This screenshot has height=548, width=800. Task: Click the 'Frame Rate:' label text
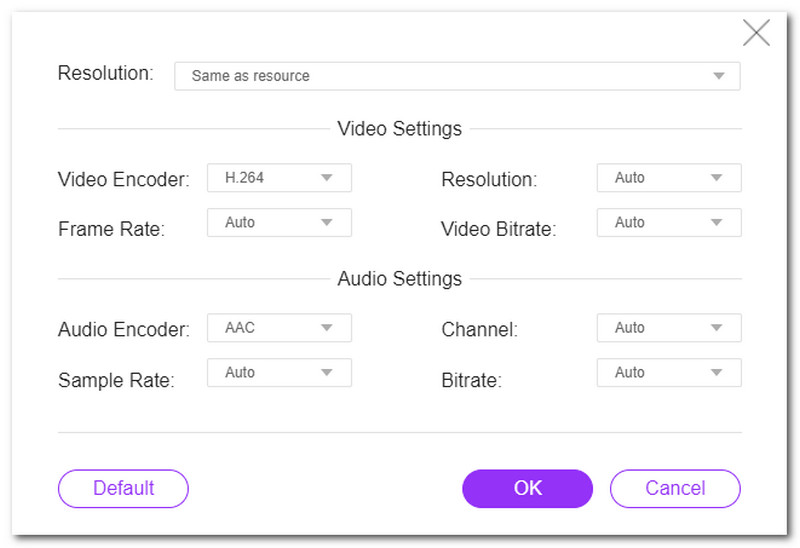(x=111, y=229)
